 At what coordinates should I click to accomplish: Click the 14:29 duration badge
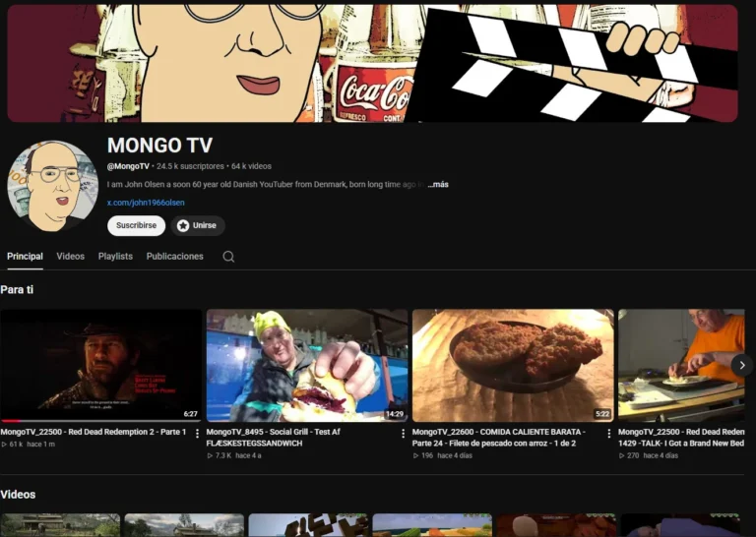[395, 414]
